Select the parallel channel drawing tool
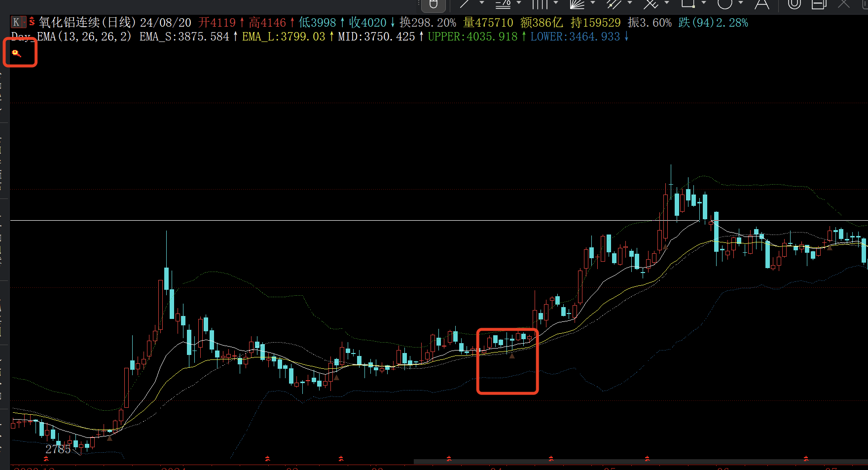The height and width of the screenshot is (470, 868). (614, 4)
